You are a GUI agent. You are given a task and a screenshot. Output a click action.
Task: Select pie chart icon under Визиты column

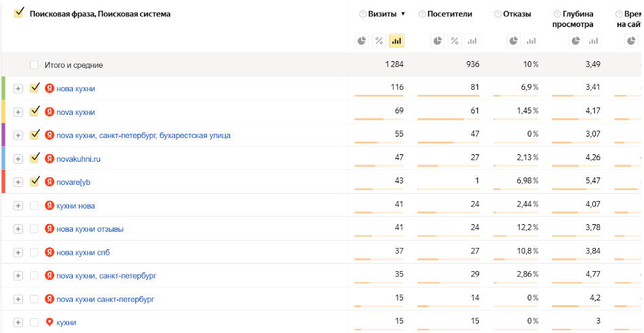[x=362, y=41]
